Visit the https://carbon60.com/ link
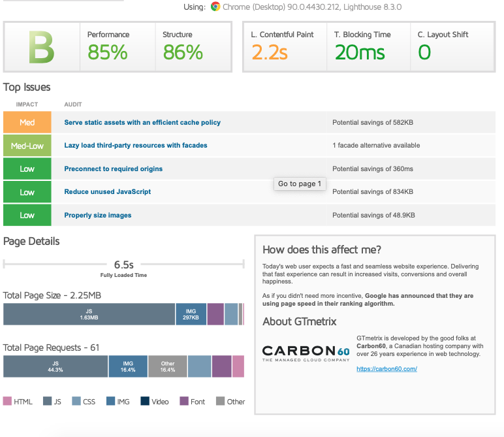Viewport: 504px width, 437px height. [386, 369]
